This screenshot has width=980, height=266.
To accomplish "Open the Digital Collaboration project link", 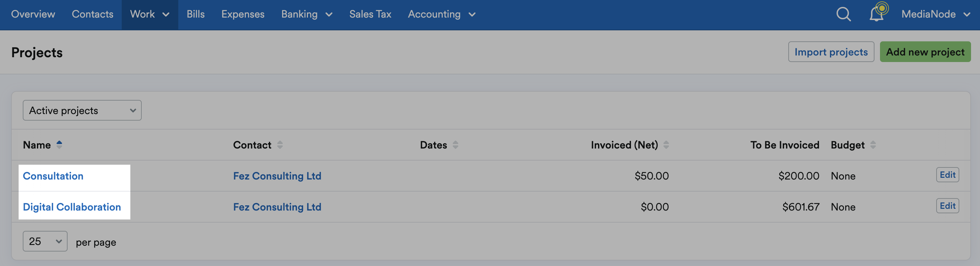I will point(72,207).
